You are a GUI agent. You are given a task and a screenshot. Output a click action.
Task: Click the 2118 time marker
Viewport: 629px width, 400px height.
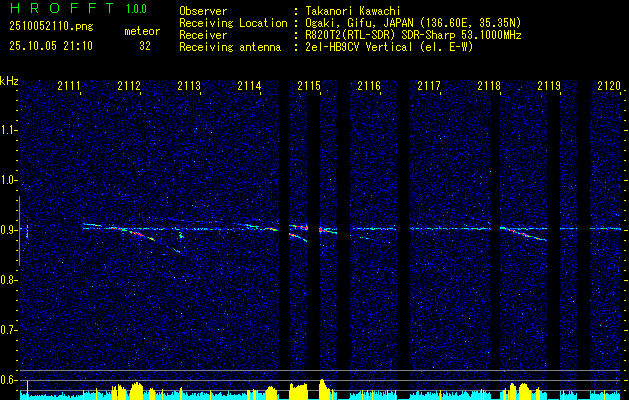coord(489,86)
